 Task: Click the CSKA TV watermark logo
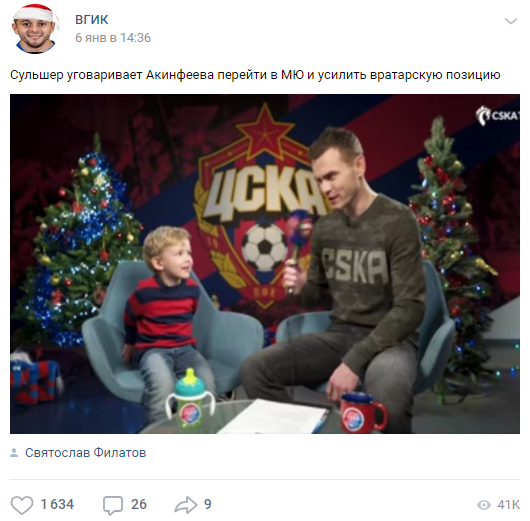497,116
